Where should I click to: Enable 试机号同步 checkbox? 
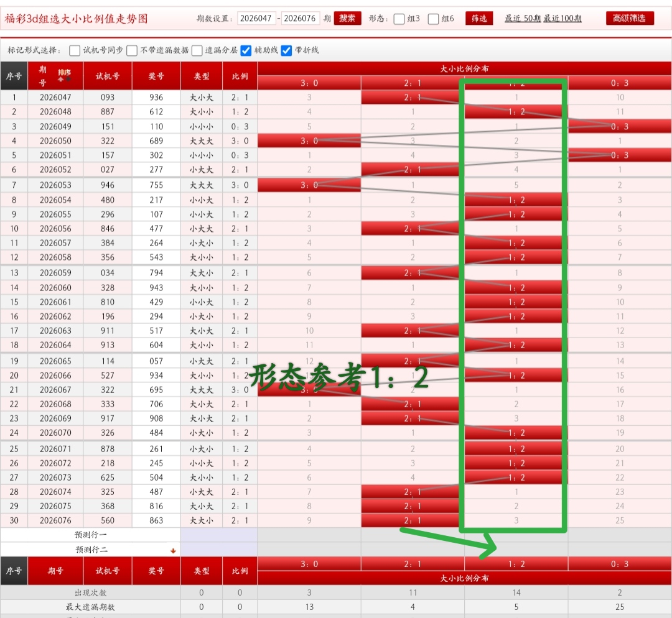(75, 50)
